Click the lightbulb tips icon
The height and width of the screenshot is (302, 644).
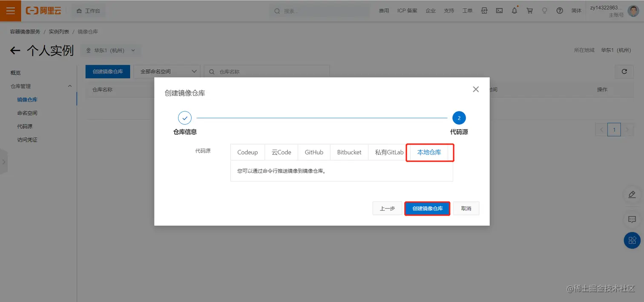point(544,11)
